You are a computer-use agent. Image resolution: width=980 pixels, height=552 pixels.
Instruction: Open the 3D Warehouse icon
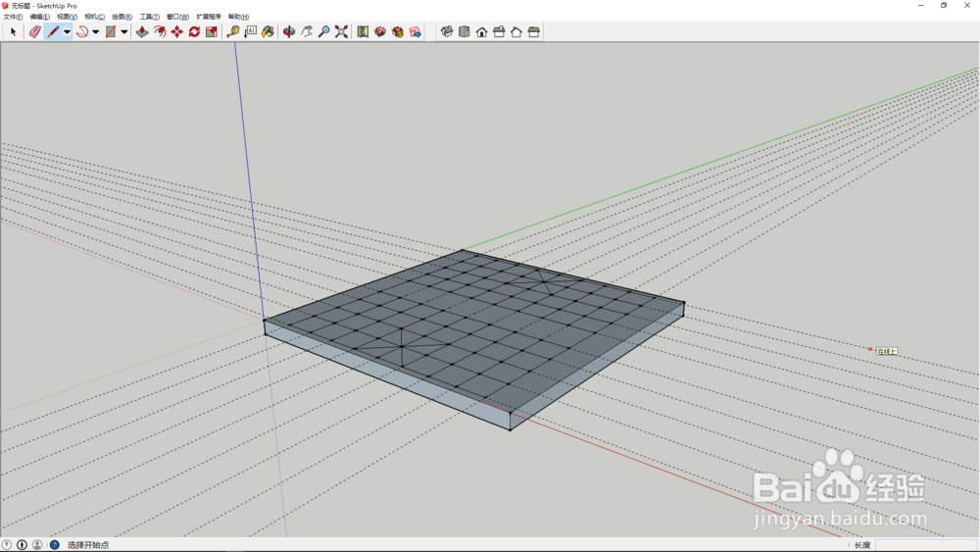tap(380, 32)
